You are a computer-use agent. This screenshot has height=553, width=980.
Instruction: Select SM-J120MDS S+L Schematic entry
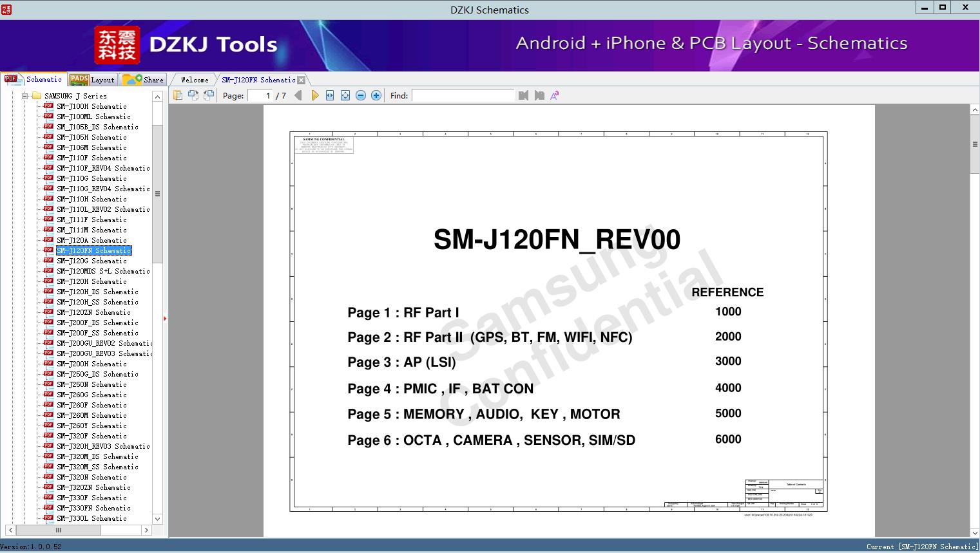(103, 271)
